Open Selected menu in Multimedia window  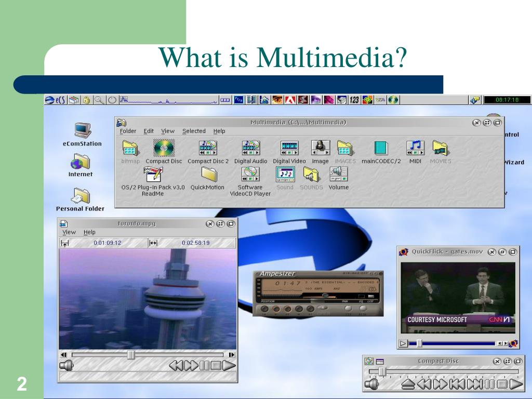click(194, 131)
